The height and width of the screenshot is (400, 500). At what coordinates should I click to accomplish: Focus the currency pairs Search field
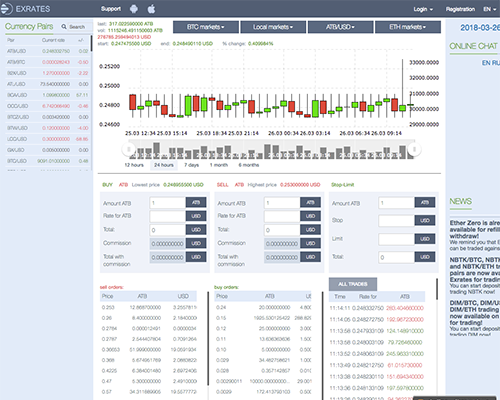click(79, 27)
